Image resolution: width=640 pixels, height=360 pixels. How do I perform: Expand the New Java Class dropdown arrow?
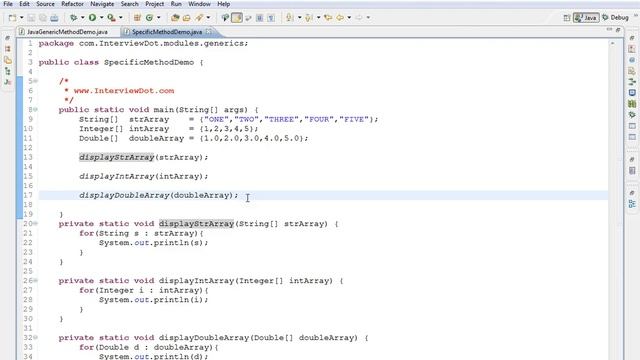point(159,18)
